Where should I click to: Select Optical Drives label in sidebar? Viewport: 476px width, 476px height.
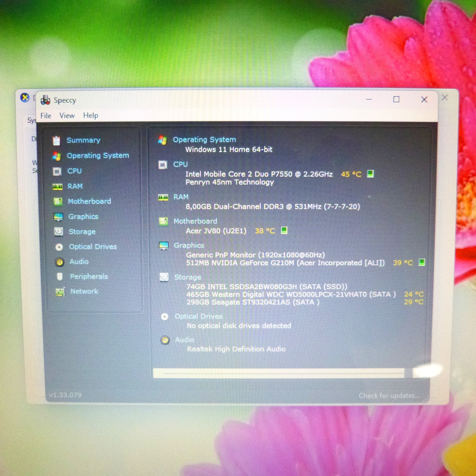pyautogui.click(x=93, y=247)
